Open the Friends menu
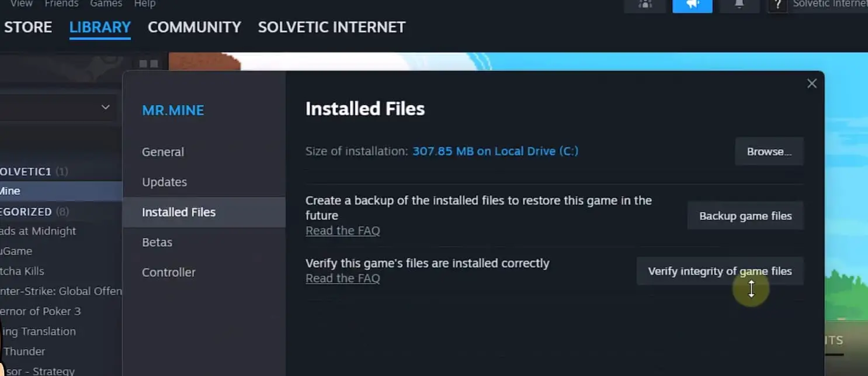 pyautogui.click(x=61, y=4)
